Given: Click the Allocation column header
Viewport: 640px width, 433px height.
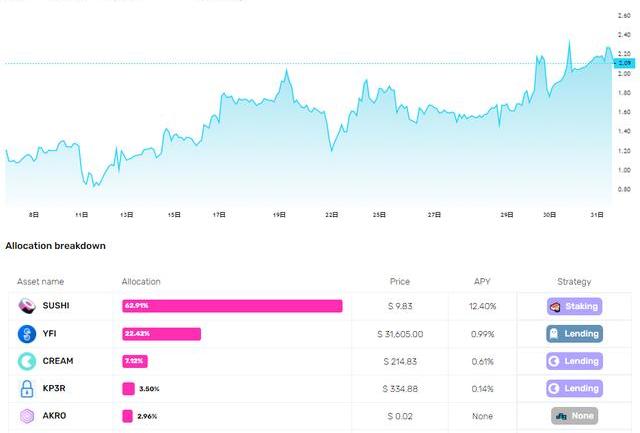Looking at the screenshot, I should pyautogui.click(x=141, y=281).
